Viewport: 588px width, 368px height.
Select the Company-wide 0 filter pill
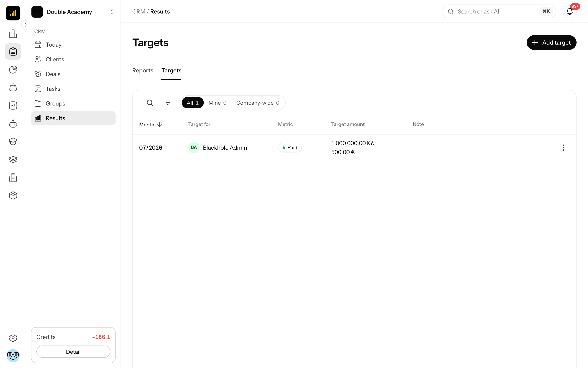tap(257, 103)
